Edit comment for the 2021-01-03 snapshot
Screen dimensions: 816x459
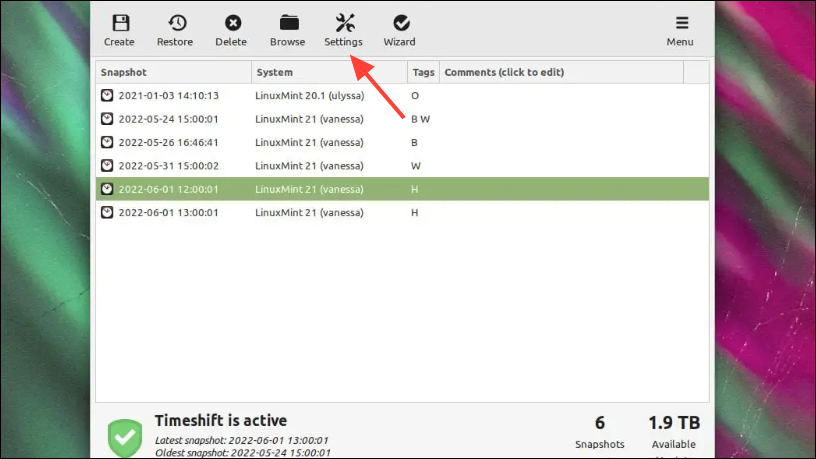click(562, 96)
